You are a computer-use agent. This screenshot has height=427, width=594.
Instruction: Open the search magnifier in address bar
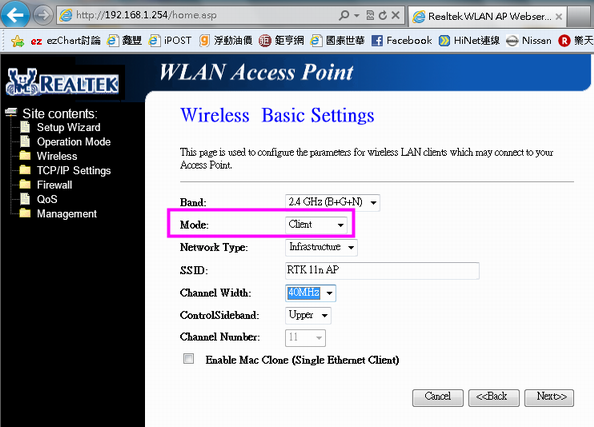coord(344,15)
